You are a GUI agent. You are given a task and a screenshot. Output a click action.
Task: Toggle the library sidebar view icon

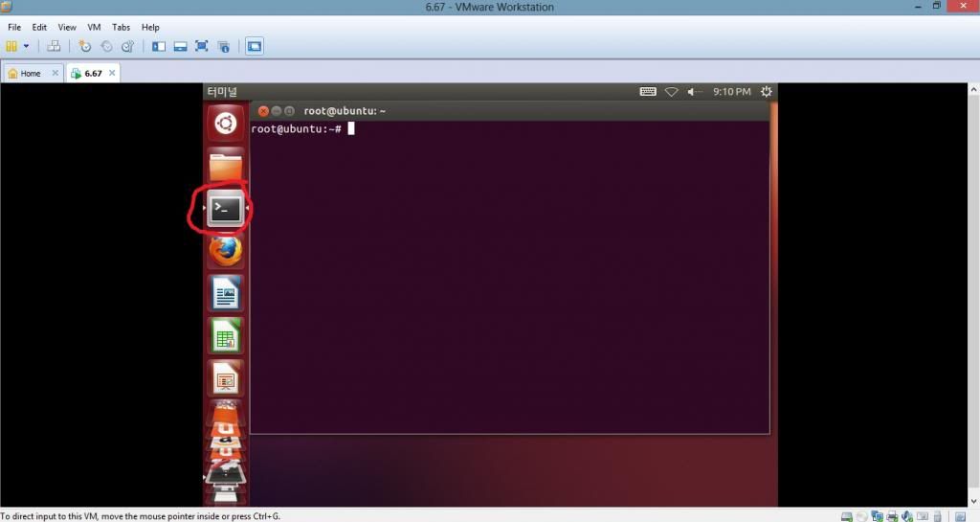coord(159,46)
